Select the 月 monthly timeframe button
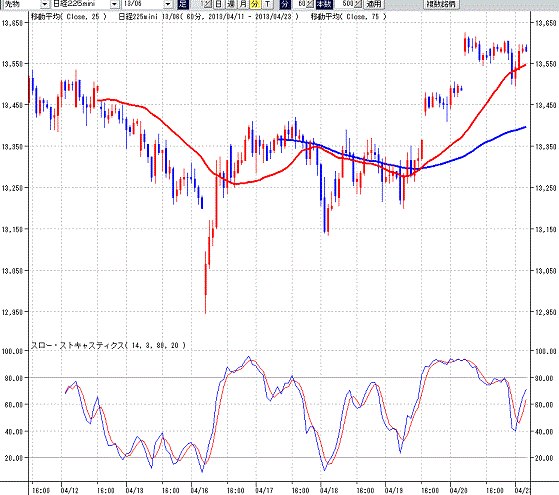Viewport: 559px width, 495px height. (243, 4)
